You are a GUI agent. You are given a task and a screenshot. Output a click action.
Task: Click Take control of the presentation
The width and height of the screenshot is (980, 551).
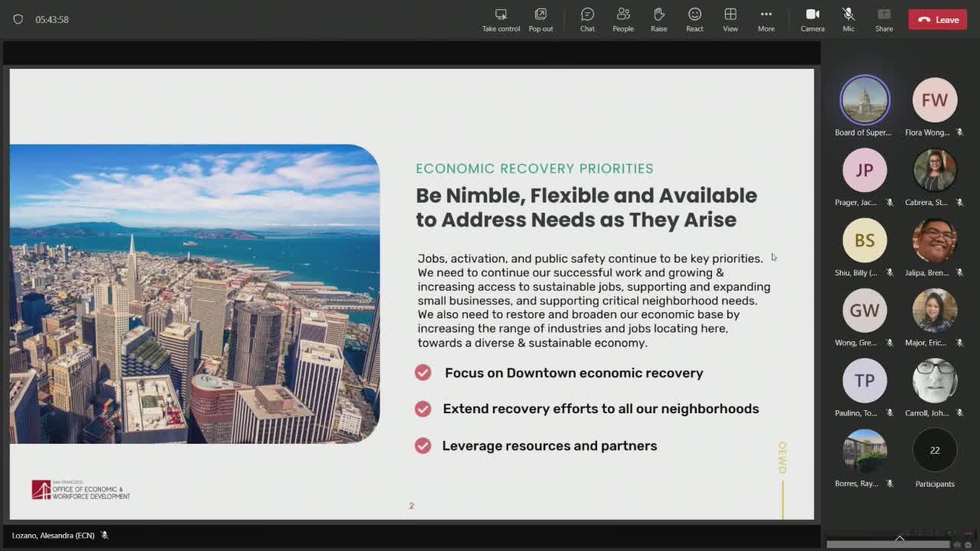[501, 19]
